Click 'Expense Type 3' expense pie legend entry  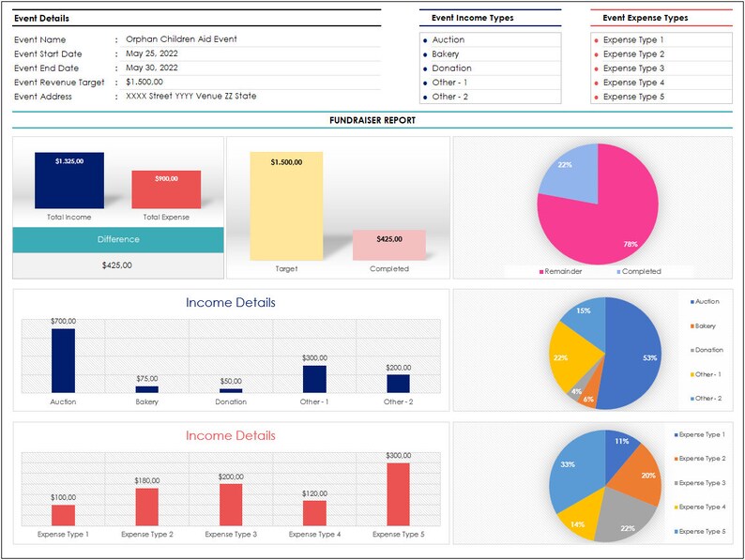coord(700,483)
